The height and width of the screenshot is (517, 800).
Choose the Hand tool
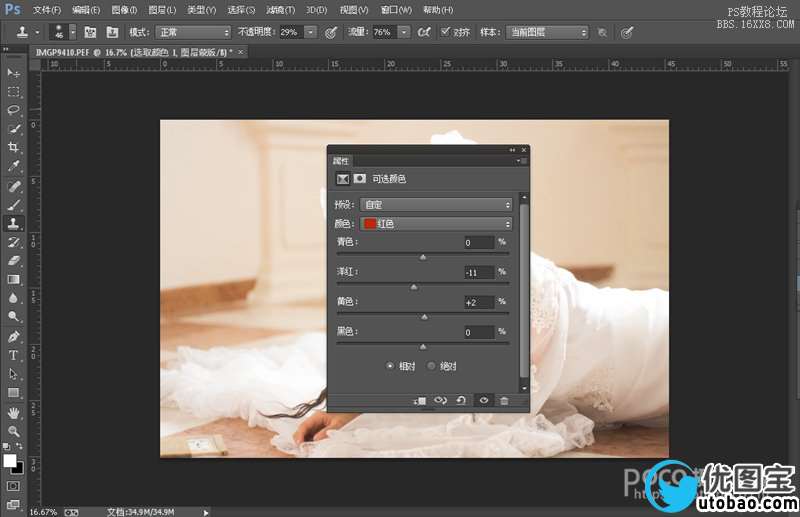pos(14,412)
